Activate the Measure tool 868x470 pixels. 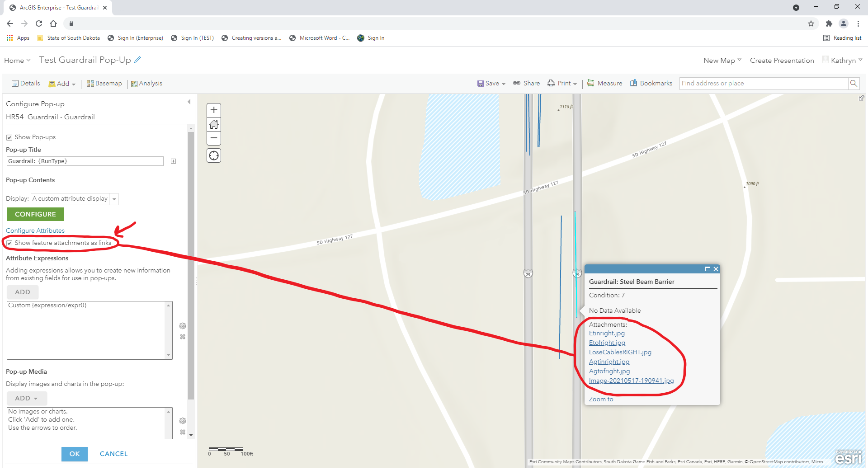[604, 84]
